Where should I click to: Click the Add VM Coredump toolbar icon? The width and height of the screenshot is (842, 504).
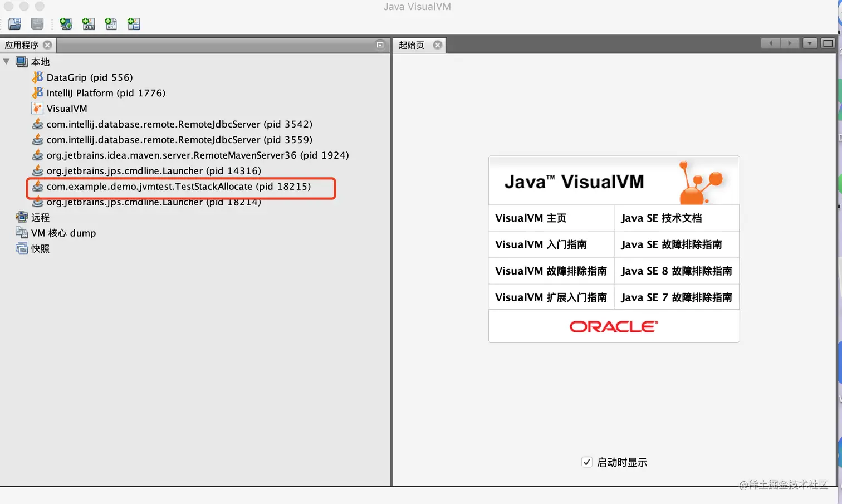coord(111,23)
